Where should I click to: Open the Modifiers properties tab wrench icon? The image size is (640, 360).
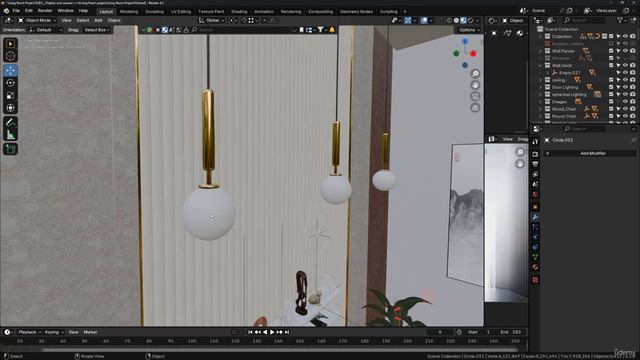click(535, 217)
